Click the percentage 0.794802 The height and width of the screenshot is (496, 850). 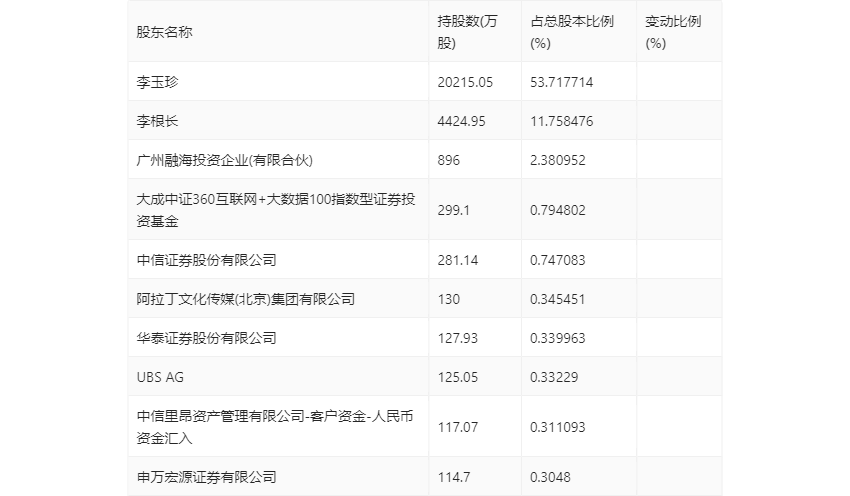[558, 210]
